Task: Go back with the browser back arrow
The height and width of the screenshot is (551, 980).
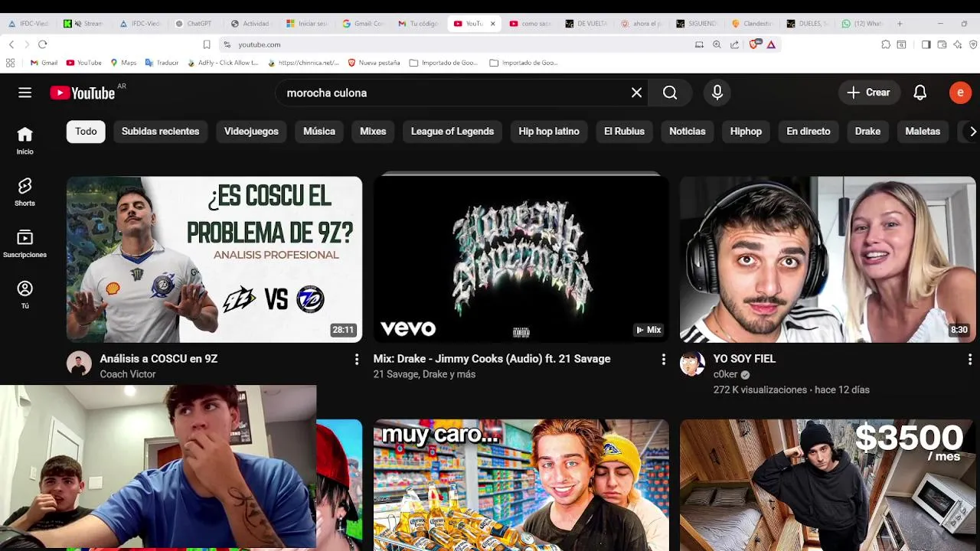Action: (11, 44)
